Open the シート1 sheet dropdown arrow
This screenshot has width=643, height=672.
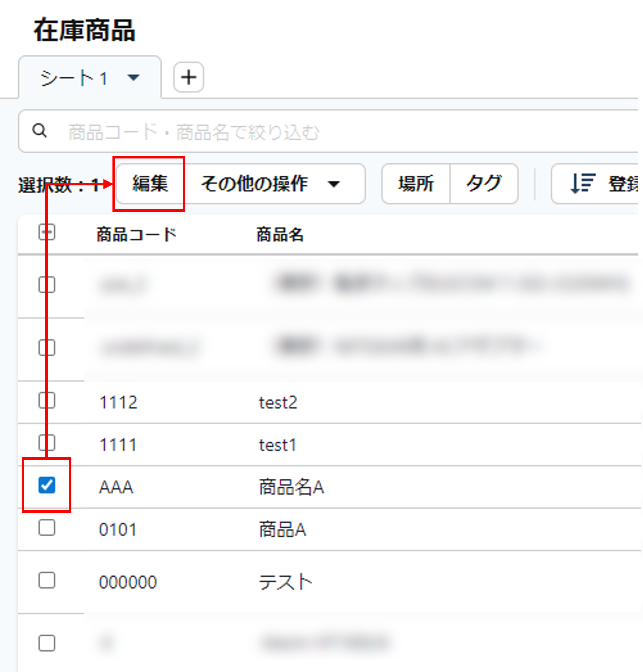point(133,78)
